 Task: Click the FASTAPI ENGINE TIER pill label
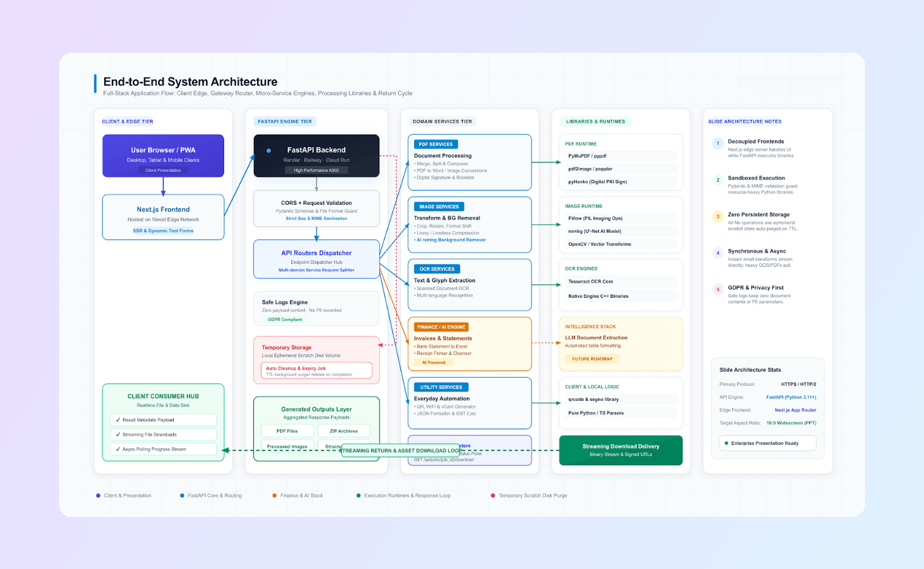tap(285, 122)
